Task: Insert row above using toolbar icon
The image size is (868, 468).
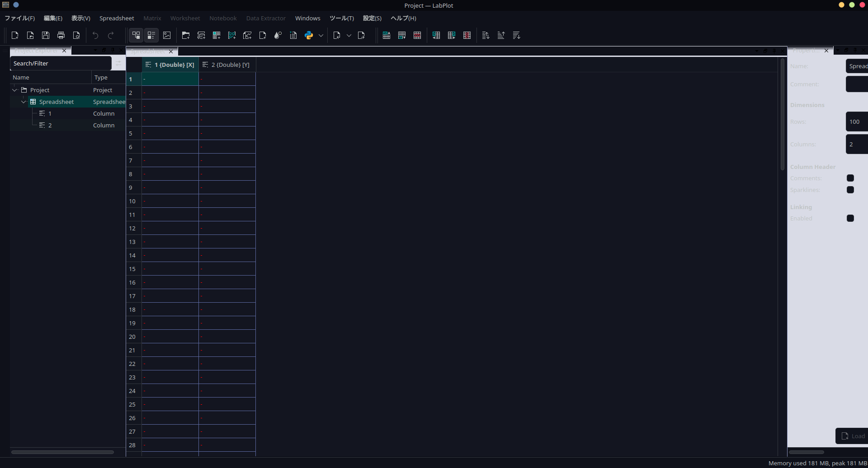Action: pos(387,35)
